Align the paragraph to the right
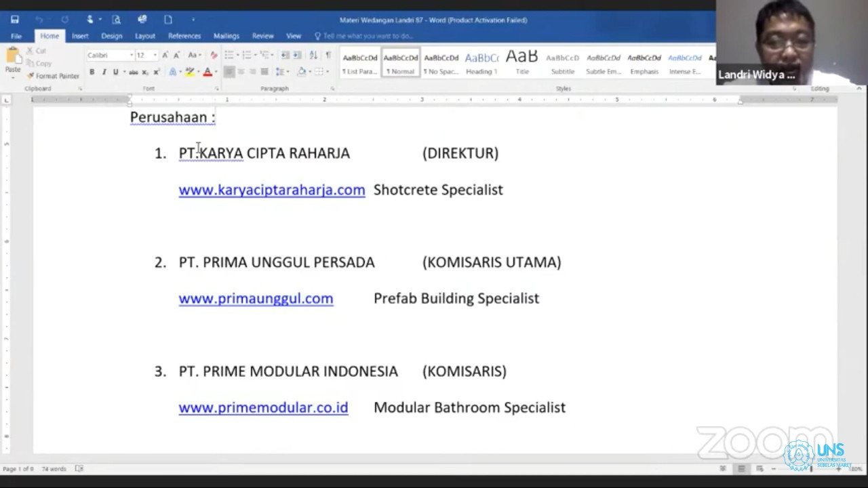 [253, 72]
